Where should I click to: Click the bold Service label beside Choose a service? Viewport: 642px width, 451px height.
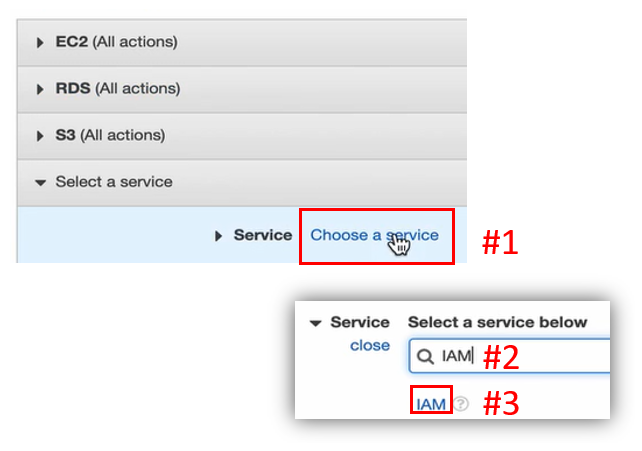pyautogui.click(x=263, y=235)
